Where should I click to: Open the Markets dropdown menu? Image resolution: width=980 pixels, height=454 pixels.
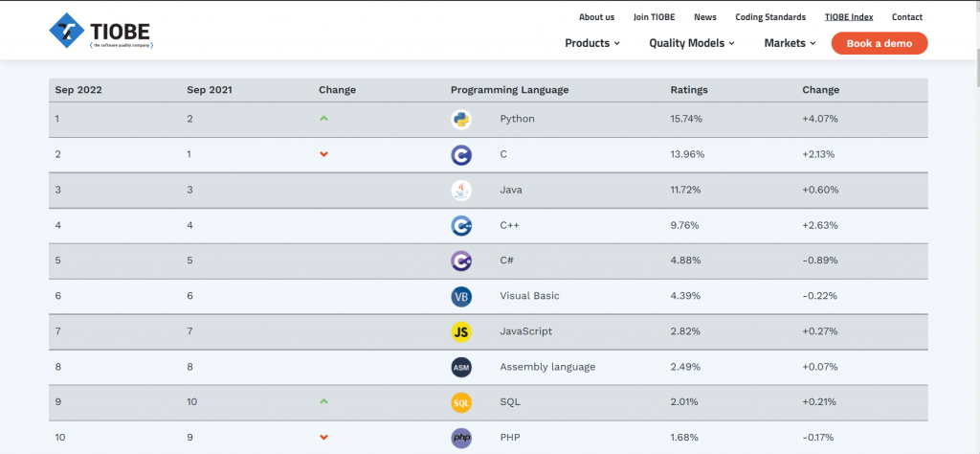790,43
